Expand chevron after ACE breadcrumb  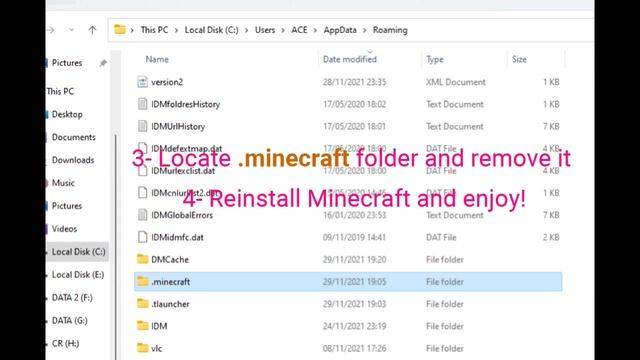click(316, 30)
